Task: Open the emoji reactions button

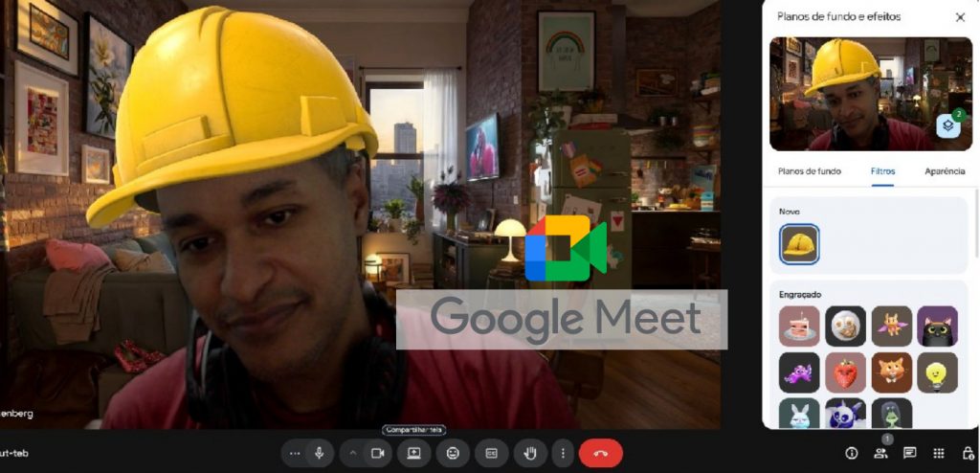Action: pyautogui.click(x=453, y=454)
